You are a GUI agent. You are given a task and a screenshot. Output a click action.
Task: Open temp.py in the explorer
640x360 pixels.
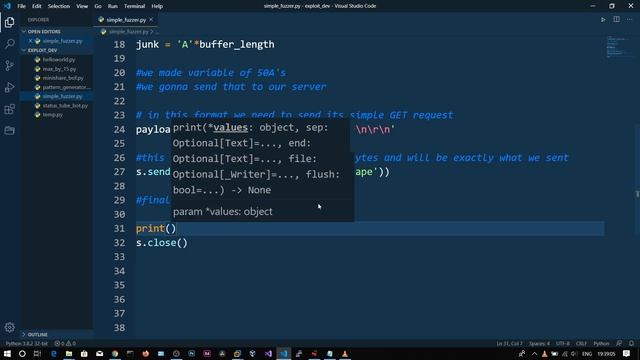coord(53,115)
